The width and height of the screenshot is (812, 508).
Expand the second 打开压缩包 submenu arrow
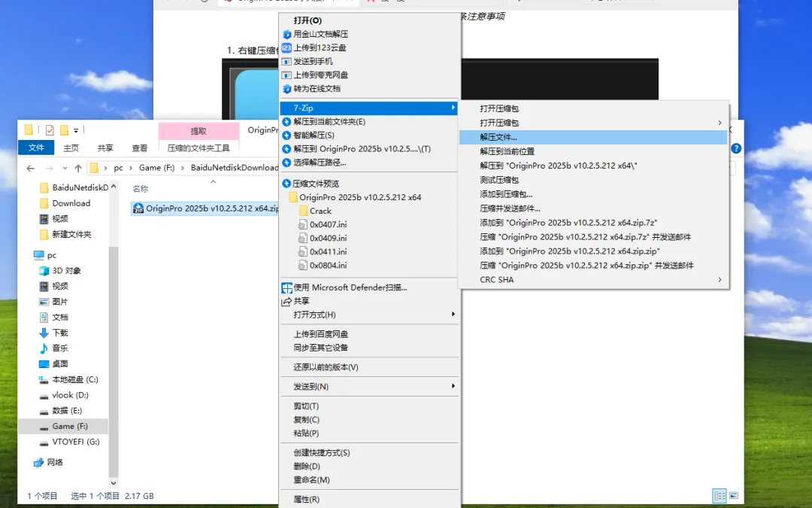720,123
